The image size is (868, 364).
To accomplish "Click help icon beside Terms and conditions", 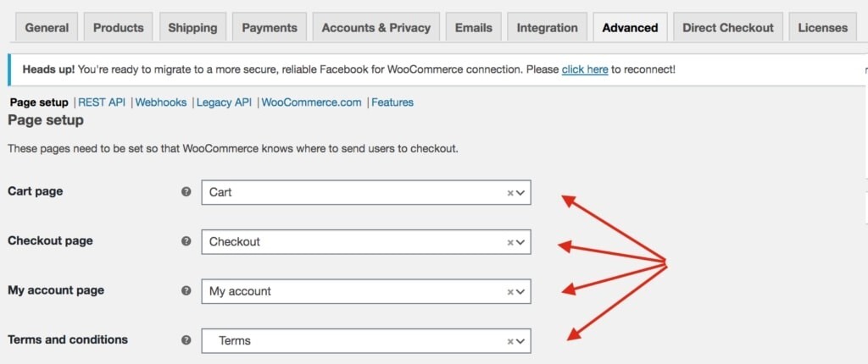I will (186, 340).
